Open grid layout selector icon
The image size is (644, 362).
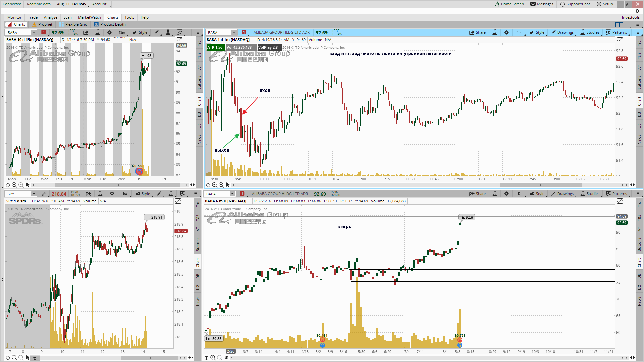(620, 25)
